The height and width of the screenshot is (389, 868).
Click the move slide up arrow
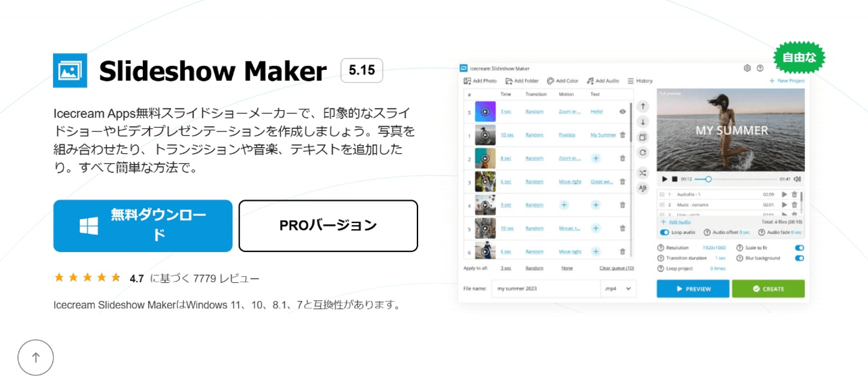pos(643,107)
